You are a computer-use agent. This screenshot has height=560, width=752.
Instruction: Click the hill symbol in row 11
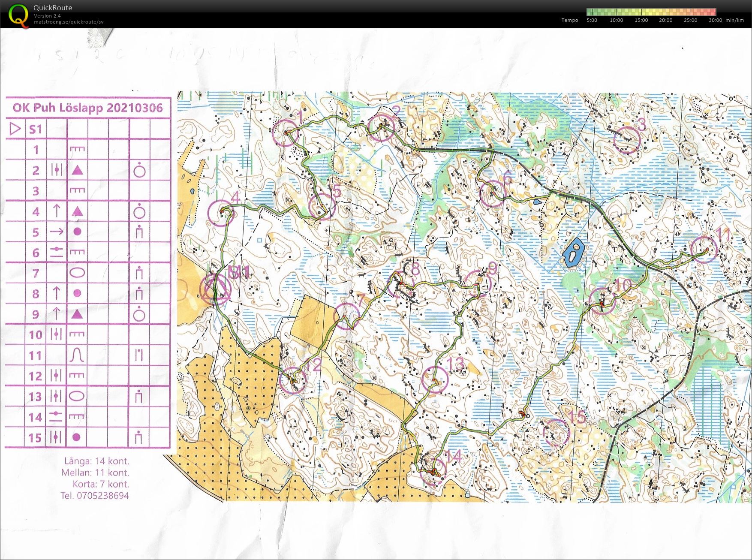77,355
